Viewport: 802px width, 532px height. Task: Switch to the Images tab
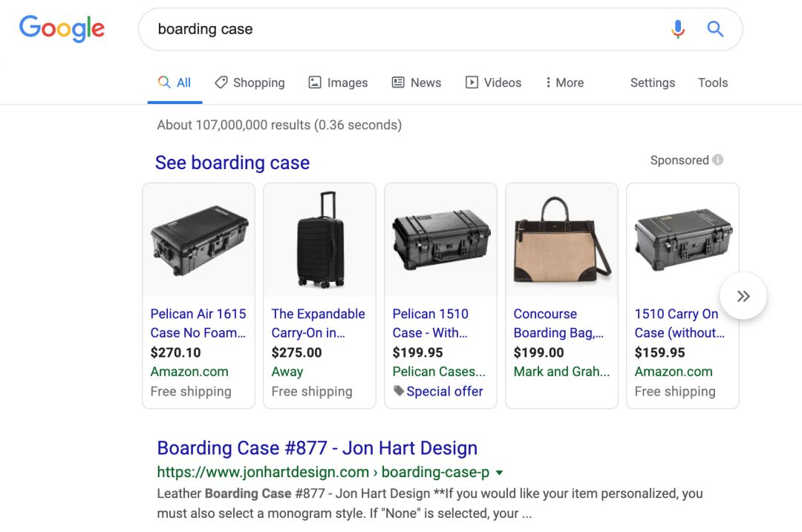(x=338, y=82)
